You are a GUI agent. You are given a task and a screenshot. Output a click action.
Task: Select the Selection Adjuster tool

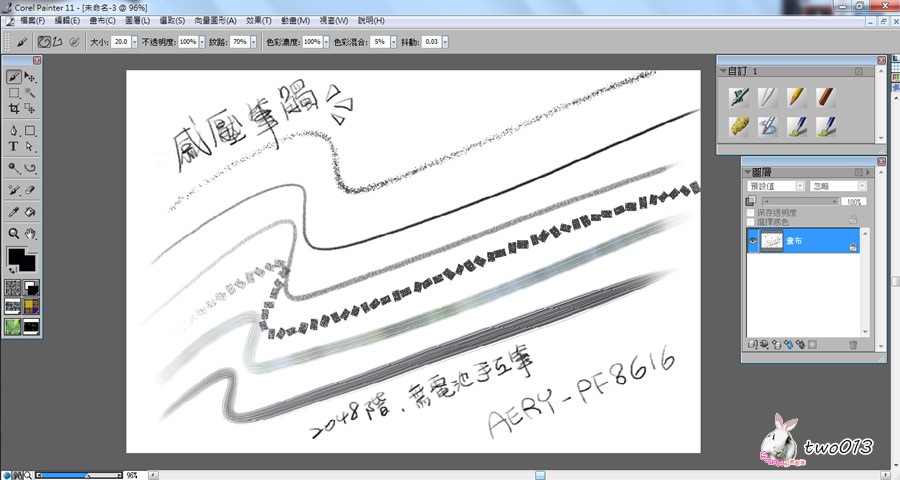tap(30, 109)
